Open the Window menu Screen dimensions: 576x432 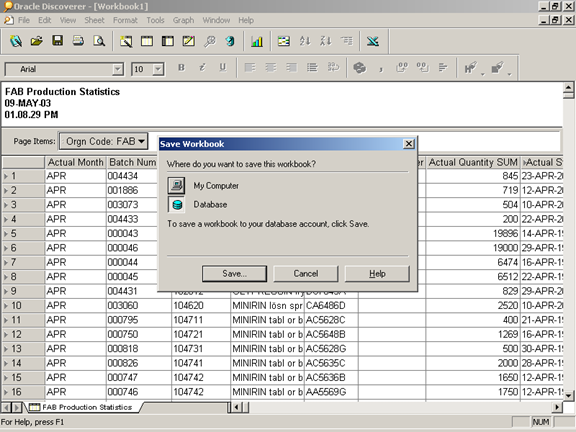pos(216,20)
